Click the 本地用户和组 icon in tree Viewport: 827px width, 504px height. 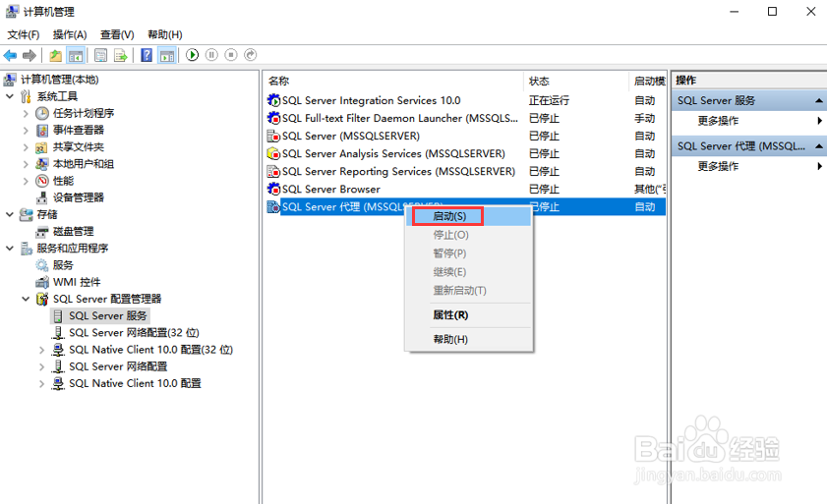click(41, 164)
